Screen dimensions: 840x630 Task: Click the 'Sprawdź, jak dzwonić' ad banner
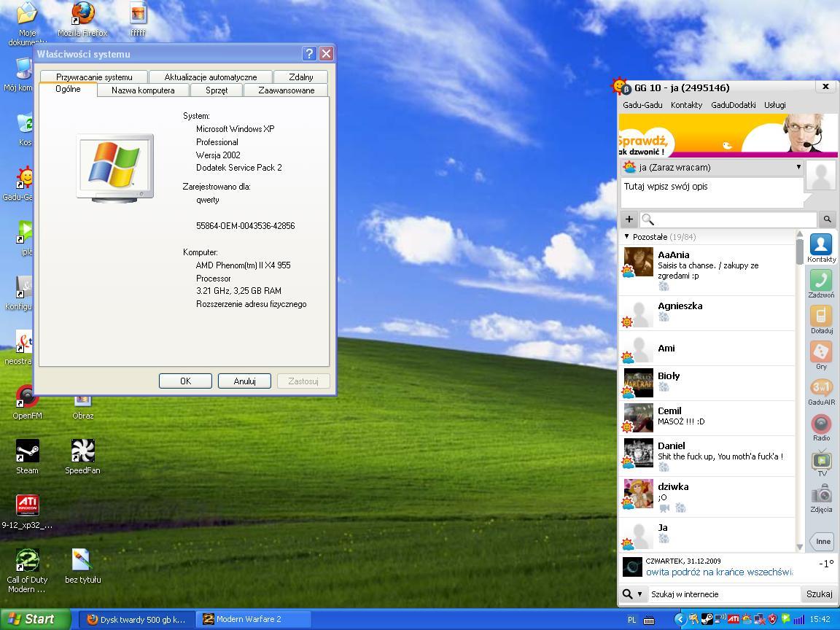point(728,135)
